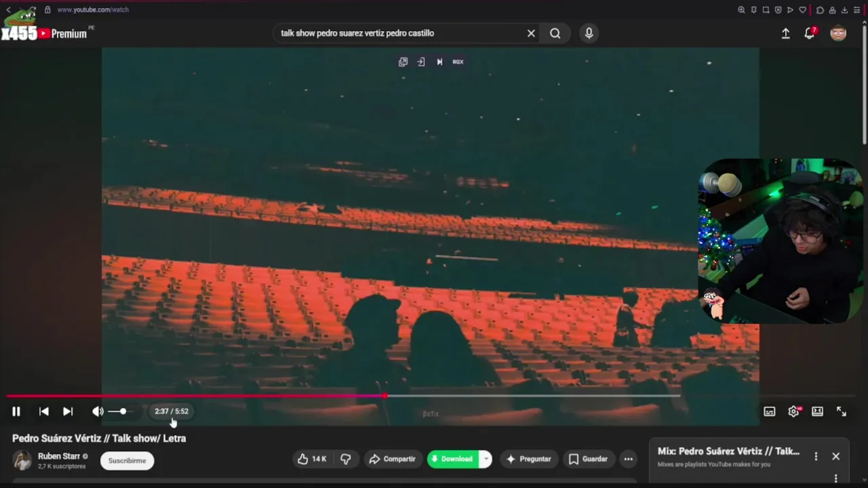Click the RGX overlay button
The width and height of the screenshot is (868, 488).
tap(458, 62)
